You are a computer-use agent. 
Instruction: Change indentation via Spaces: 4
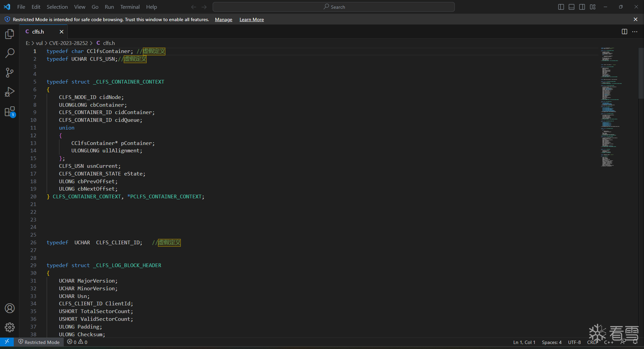(552, 342)
